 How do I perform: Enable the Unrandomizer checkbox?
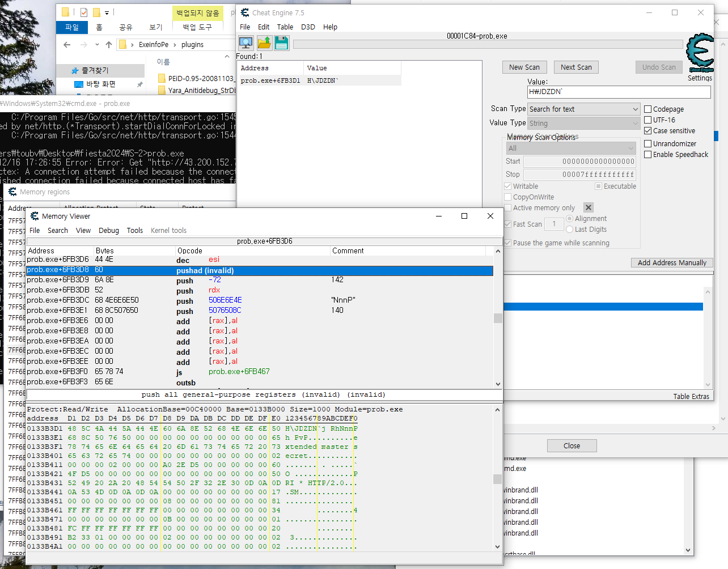pos(648,143)
